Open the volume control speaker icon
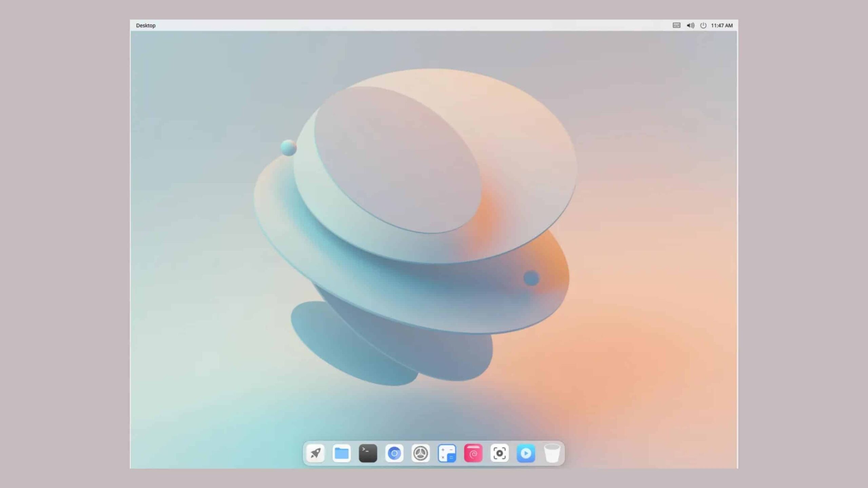Viewport: 868px width, 488px height. point(690,25)
